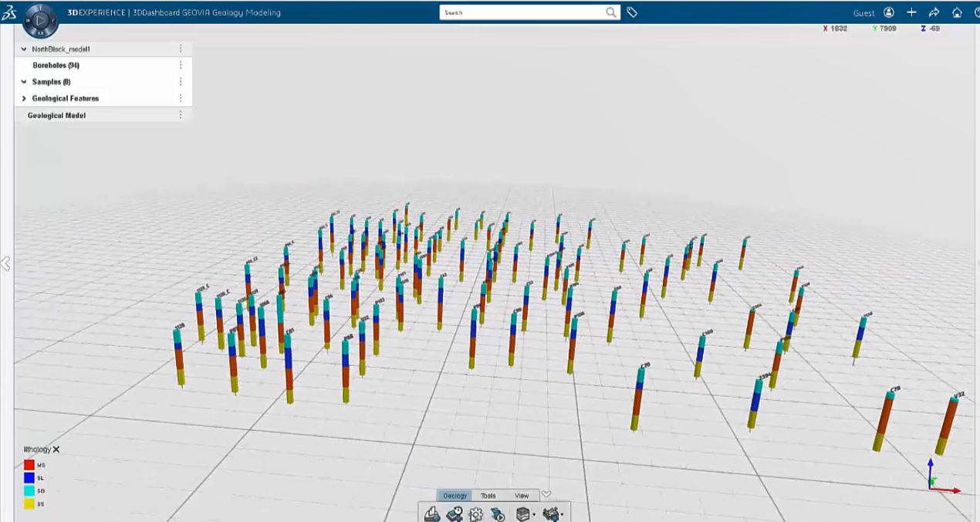Click the Guest profile icon

[888, 12]
